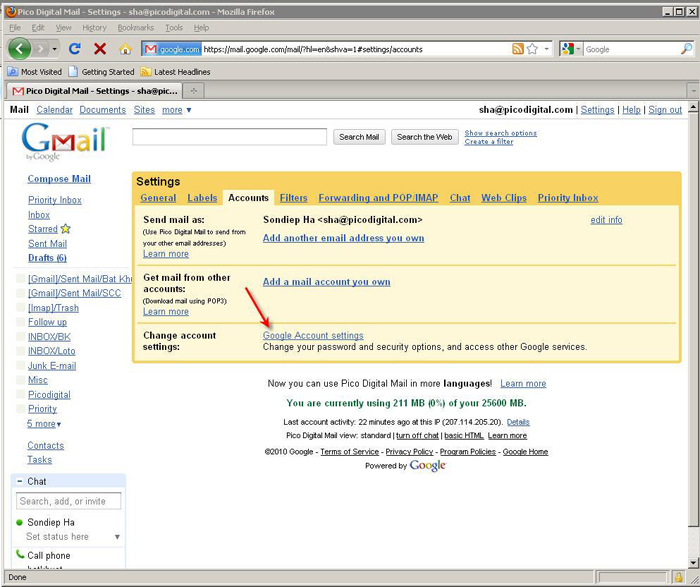This screenshot has width=700, height=587.
Task: Toggle the label box beside Picodigital
Action: (x=21, y=394)
